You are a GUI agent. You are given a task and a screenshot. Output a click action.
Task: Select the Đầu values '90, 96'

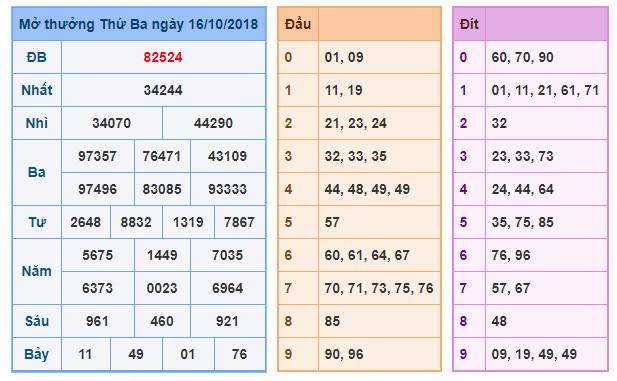coord(344,355)
